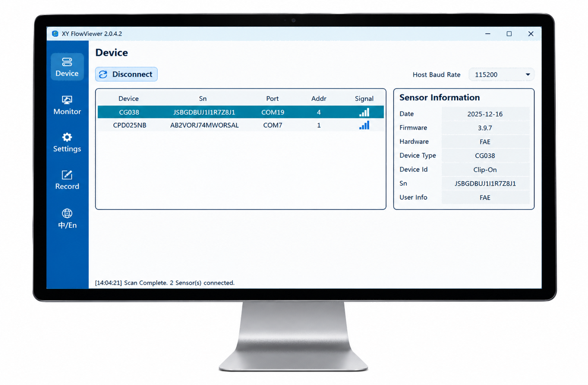The height and width of the screenshot is (385, 588).
Task: Open the Record pencil icon
Action: pyautogui.click(x=67, y=174)
